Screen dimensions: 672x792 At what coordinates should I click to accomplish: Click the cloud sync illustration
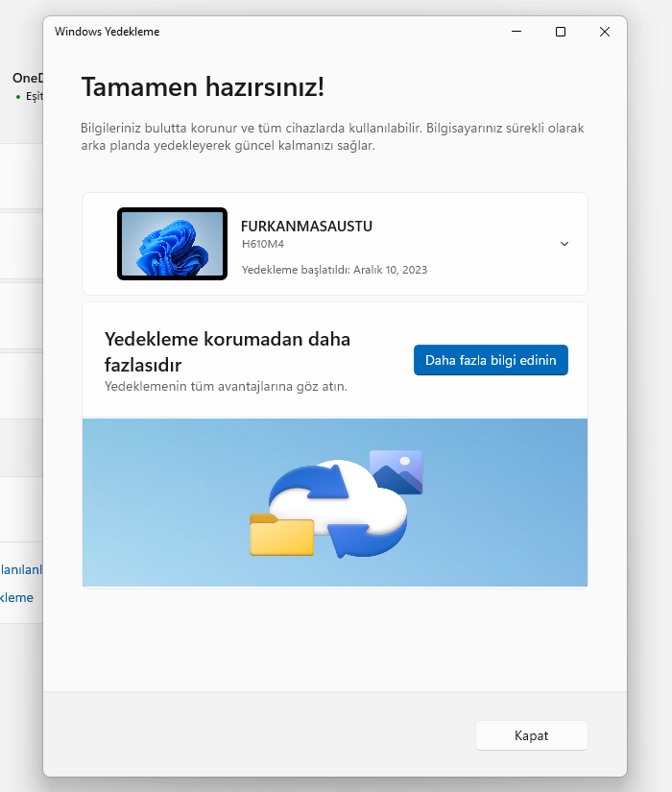click(337, 503)
